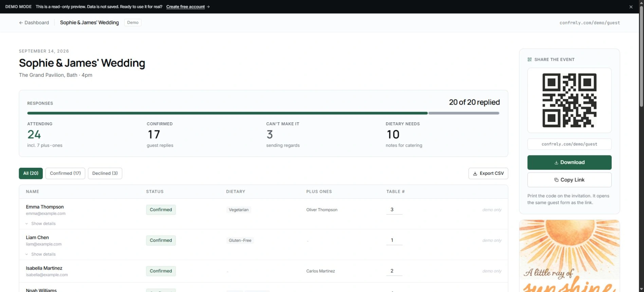Download the QR code
The height and width of the screenshot is (292, 644).
(x=569, y=162)
